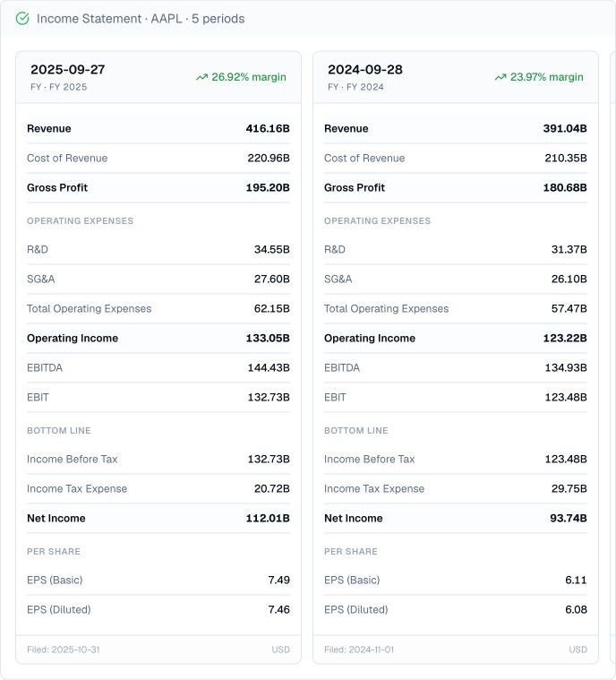616x680 pixels.
Task: Select the EBITDA value 134.93B
Action: click(x=566, y=367)
